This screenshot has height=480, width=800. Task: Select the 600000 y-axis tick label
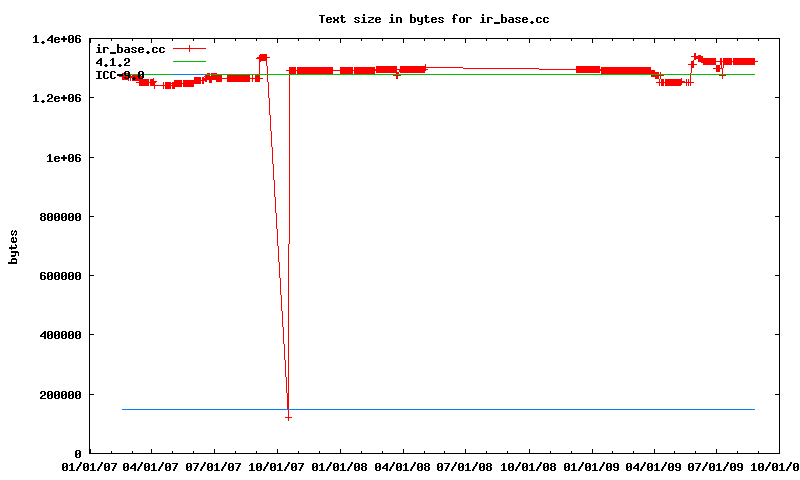click(x=59, y=276)
